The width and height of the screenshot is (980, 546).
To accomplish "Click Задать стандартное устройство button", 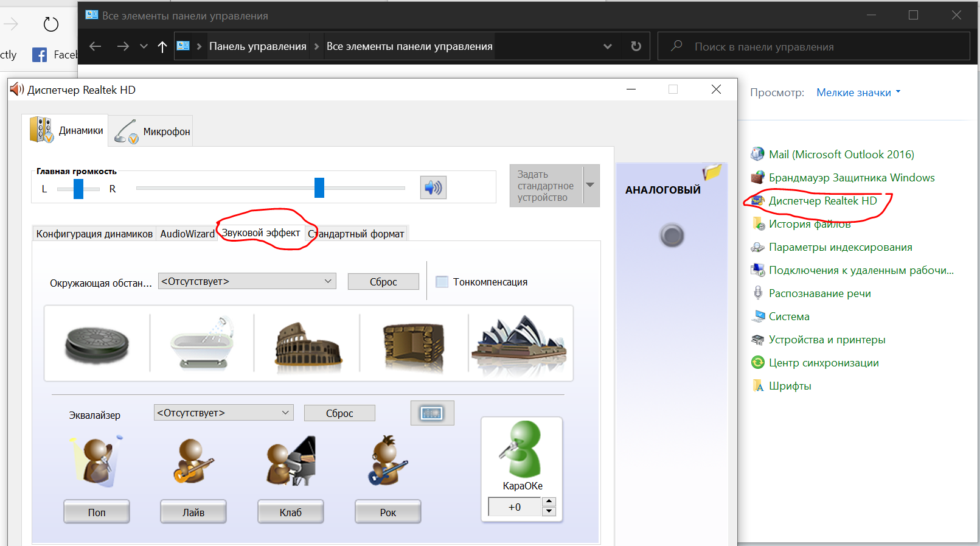I will point(546,186).
